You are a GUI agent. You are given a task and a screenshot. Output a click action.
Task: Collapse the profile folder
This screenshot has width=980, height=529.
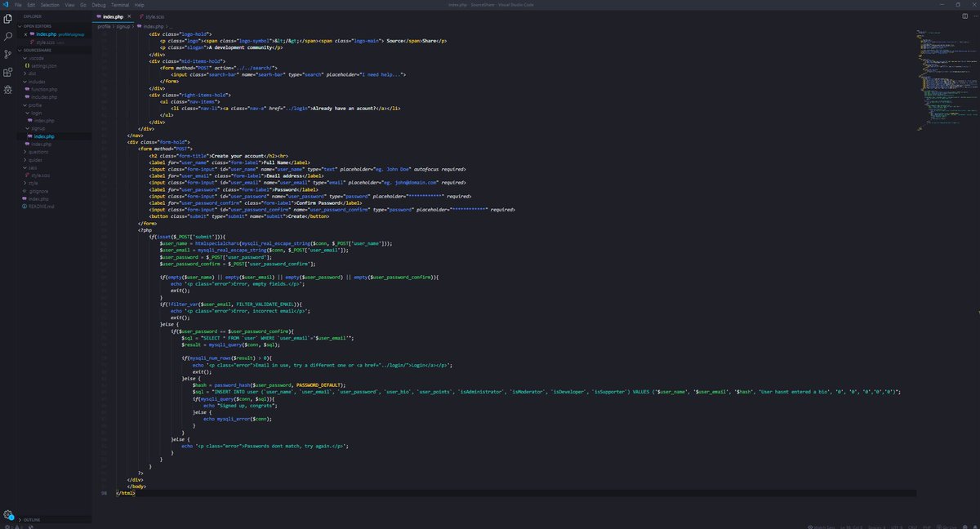[x=54, y=105]
